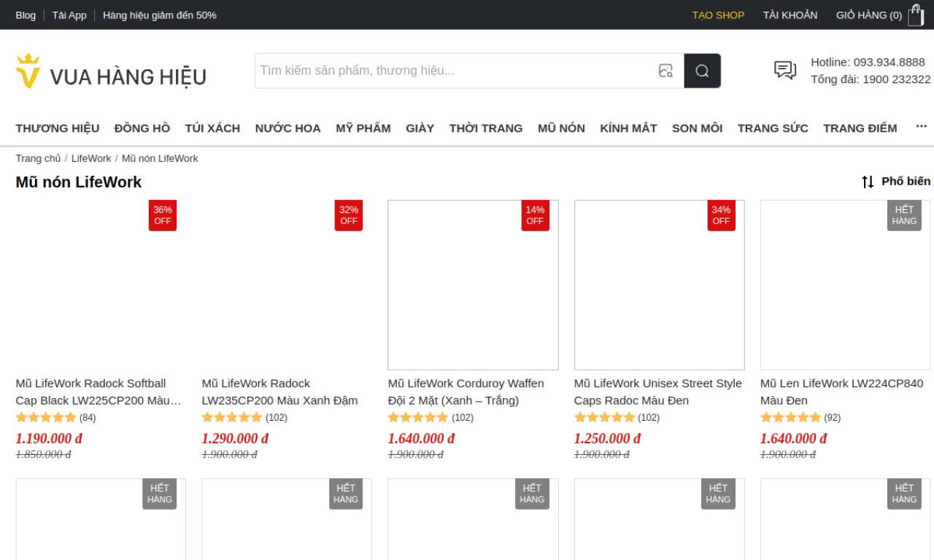
Task: Click the 34% OFF badge
Action: coord(721,215)
